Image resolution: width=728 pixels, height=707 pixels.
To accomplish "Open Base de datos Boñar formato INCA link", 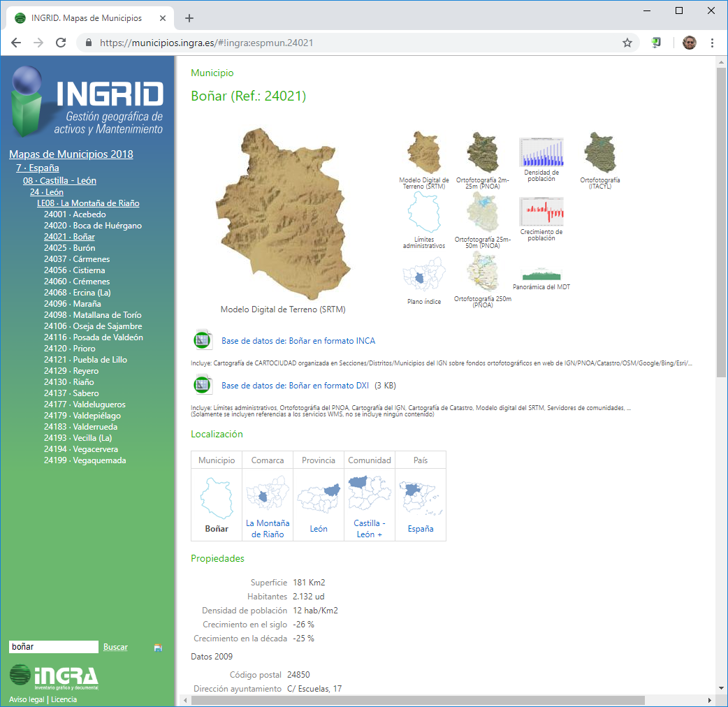I will 298,341.
